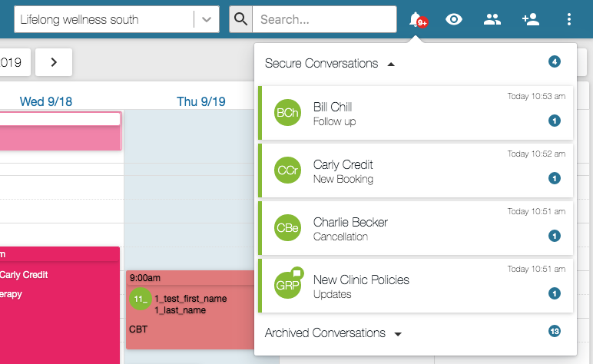
Task: Go to next week with arrow button
Action: pos(54,62)
